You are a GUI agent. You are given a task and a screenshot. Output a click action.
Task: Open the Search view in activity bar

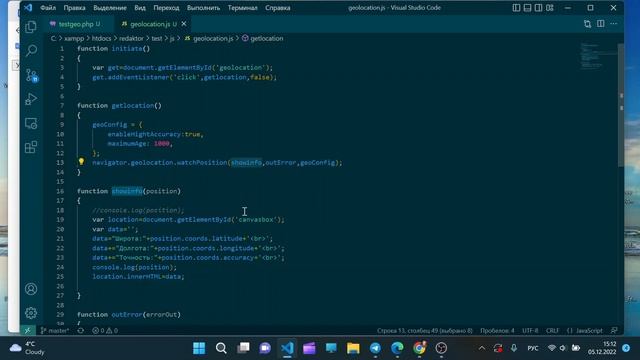click(x=31, y=51)
